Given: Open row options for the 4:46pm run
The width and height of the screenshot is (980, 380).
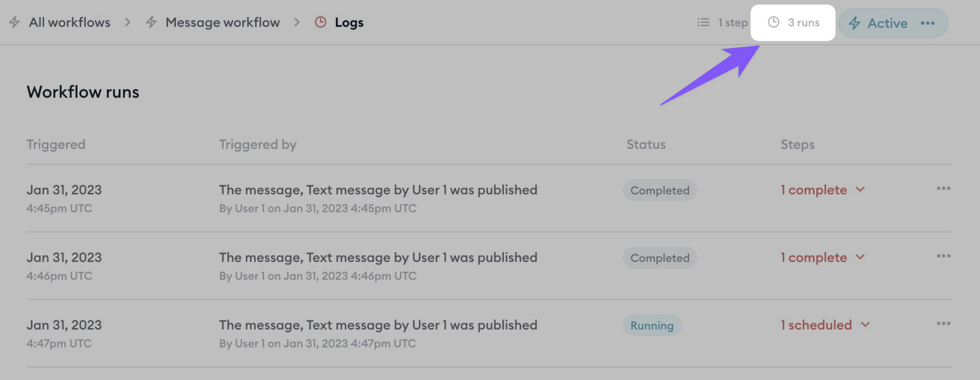Looking at the screenshot, I should tap(944, 256).
